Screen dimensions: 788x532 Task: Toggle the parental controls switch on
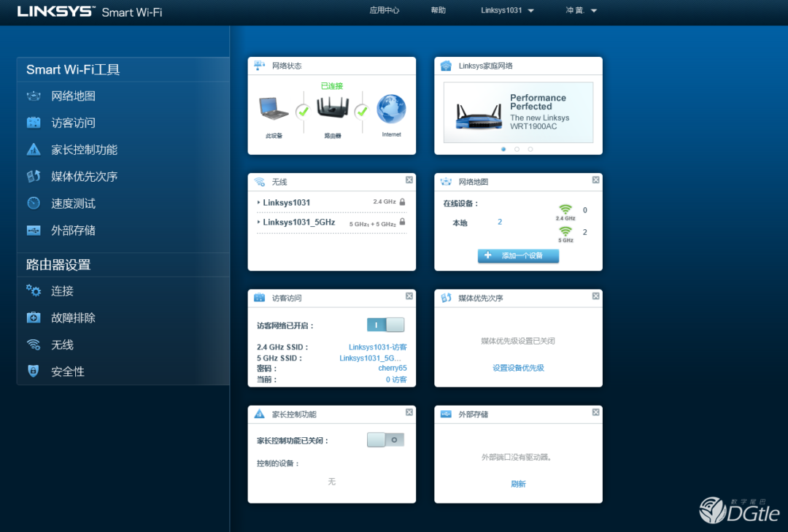pyautogui.click(x=385, y=440)
